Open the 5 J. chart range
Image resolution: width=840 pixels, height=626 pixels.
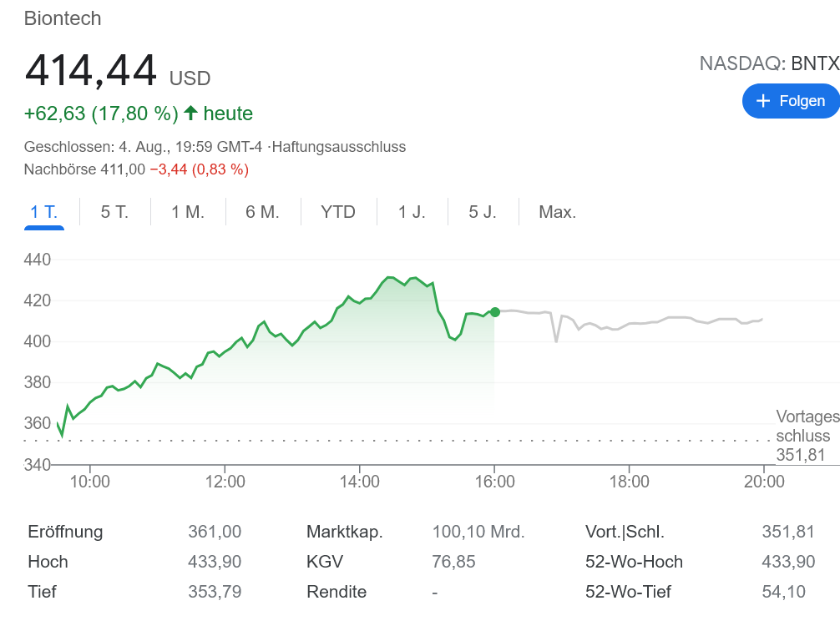(483, 212)
